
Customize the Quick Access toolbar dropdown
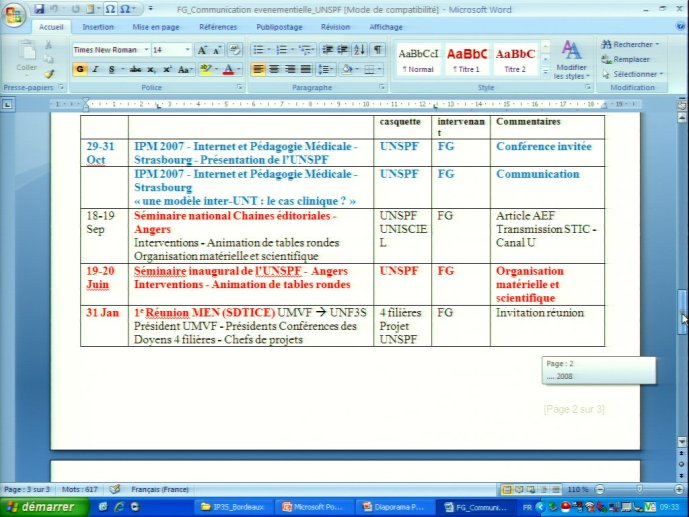point(151,9)
